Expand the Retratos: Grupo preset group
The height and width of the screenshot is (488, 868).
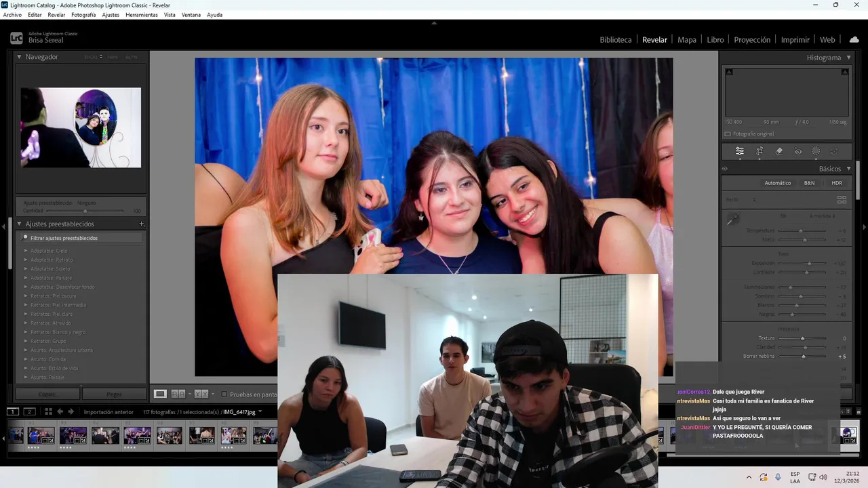[26, 341]
